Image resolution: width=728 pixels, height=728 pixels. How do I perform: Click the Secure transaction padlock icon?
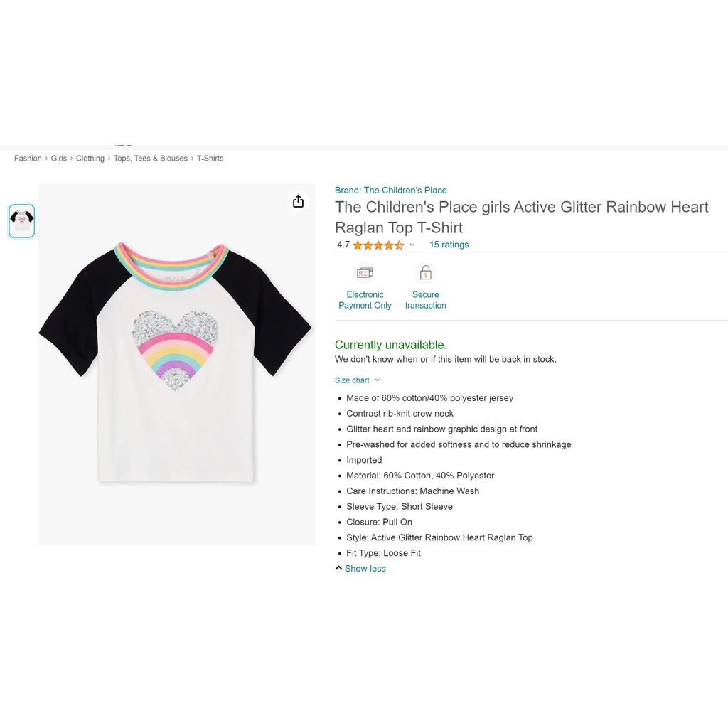pos(426,273)
